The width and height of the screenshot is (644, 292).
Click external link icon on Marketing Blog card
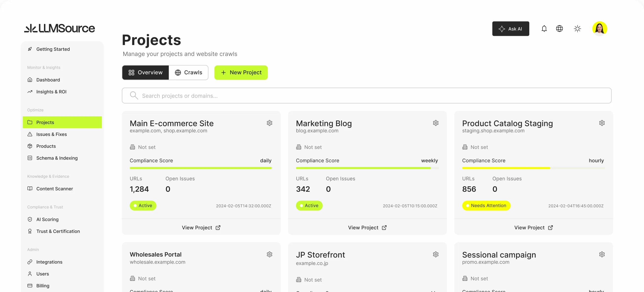pyautogui.click(x=384, y=228)
